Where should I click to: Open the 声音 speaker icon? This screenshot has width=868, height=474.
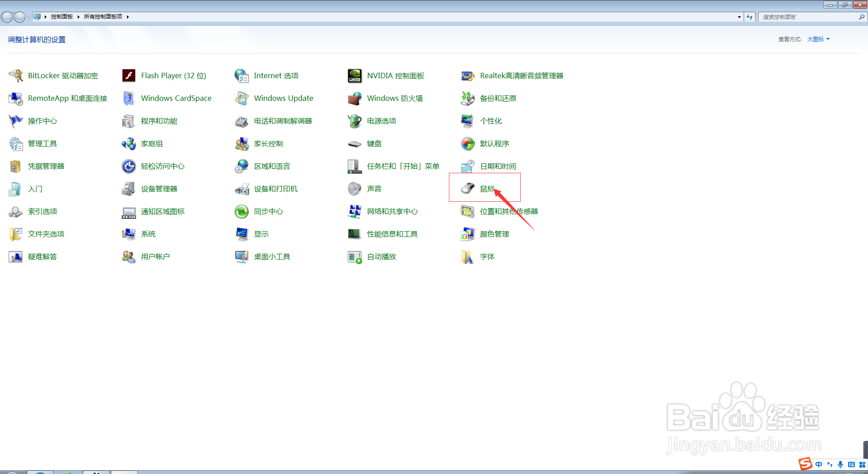pos(355,189)
